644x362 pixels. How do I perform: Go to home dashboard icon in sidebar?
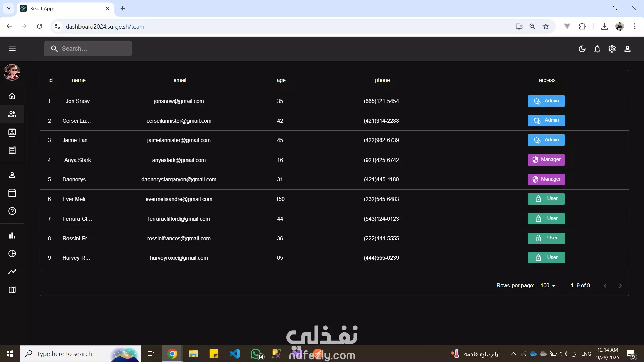pyautogui.click(x=12, y=96)
